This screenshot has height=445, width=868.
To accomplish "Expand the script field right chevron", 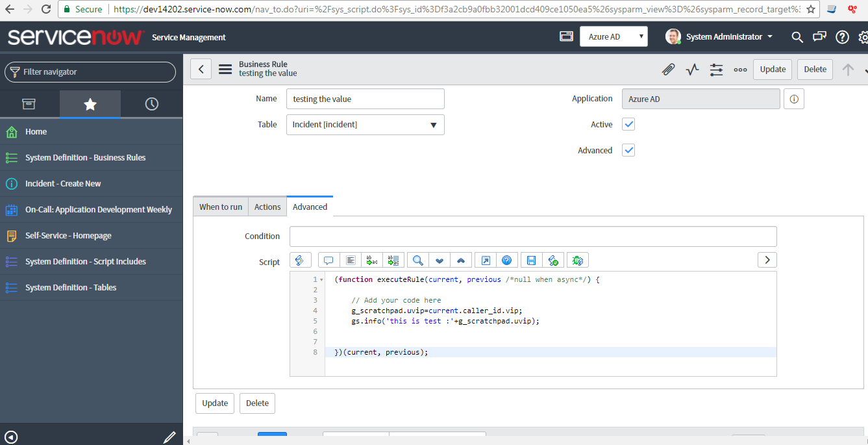I will pyautogui.click(x=767, y=260).
